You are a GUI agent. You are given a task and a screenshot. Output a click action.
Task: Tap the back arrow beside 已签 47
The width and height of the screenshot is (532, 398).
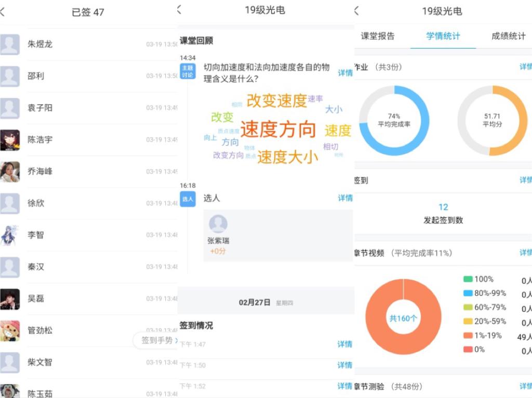pos(3,12)
